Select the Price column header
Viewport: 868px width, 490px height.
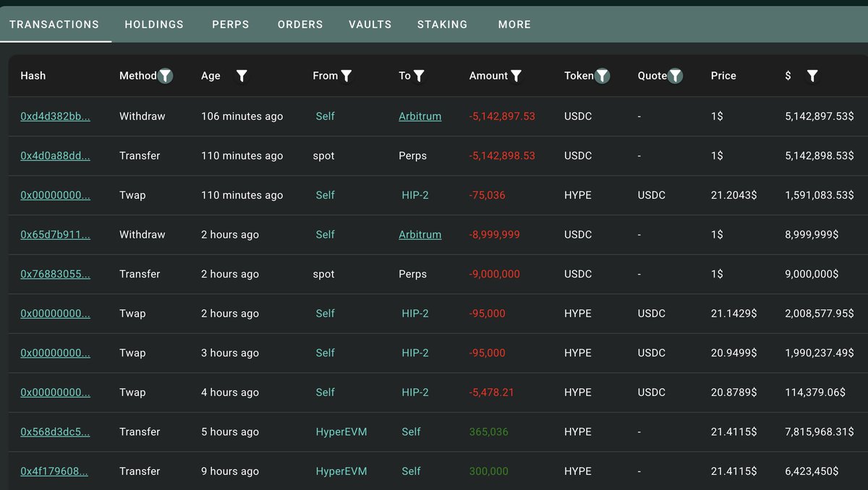tap(723, 76)
